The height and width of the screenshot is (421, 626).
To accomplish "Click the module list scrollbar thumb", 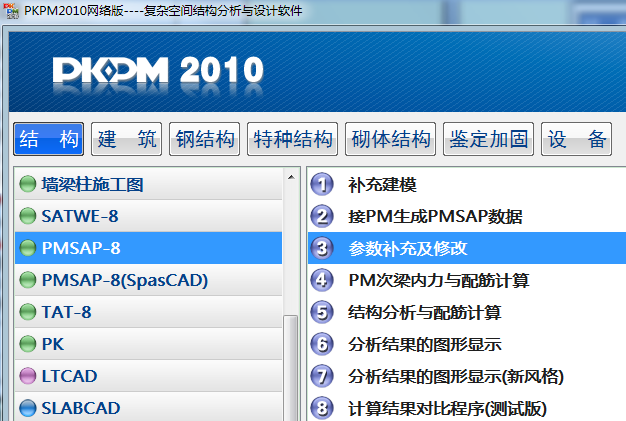I will click(x=291, y=368).
